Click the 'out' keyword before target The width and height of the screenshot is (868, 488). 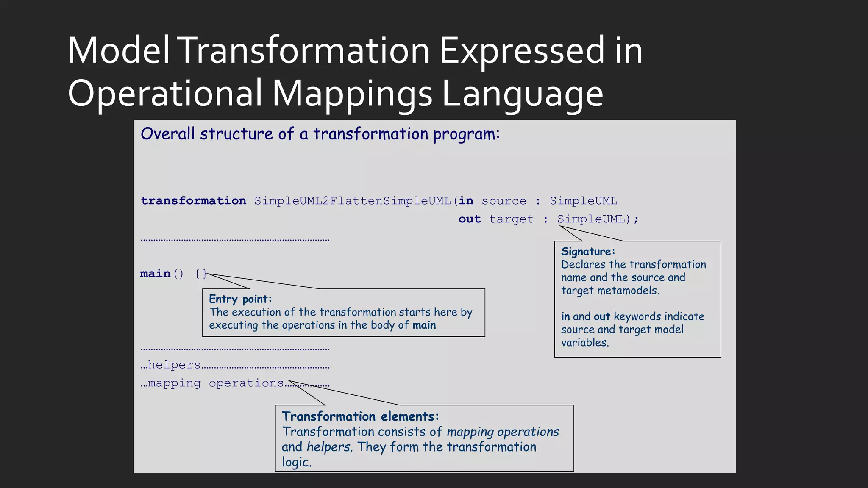[470, 219]
